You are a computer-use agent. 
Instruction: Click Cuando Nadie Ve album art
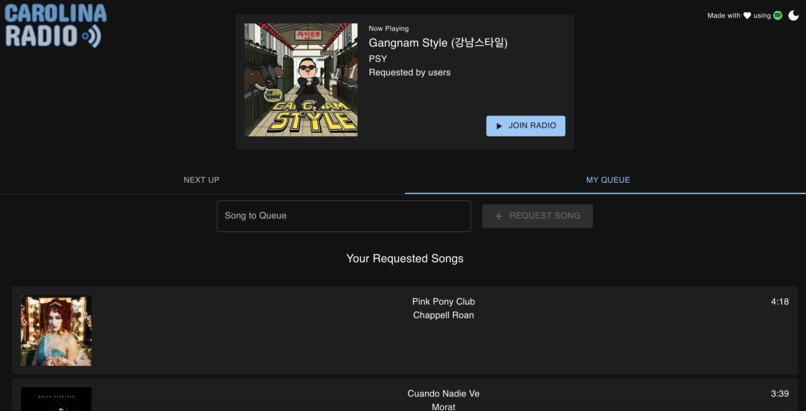point(56,399)
